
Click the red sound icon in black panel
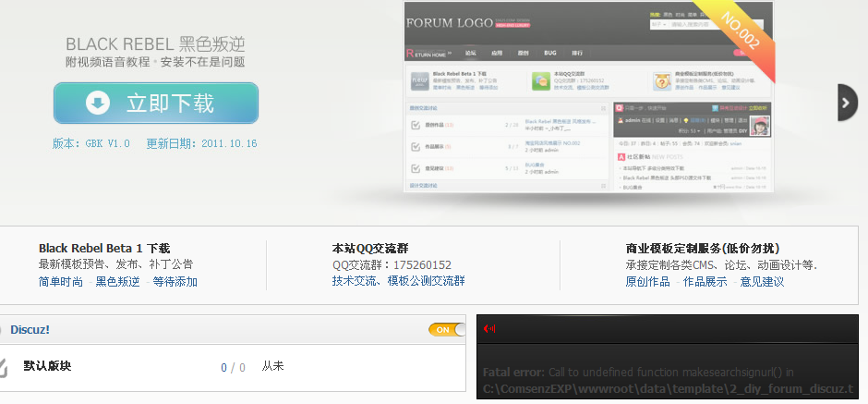click(x=489, y=328)
